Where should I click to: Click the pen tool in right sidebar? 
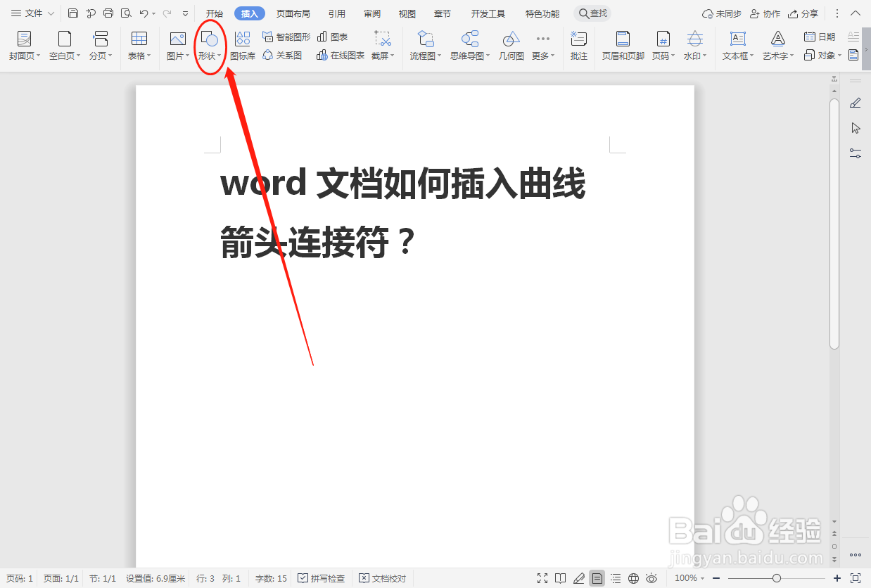point(856,103)
